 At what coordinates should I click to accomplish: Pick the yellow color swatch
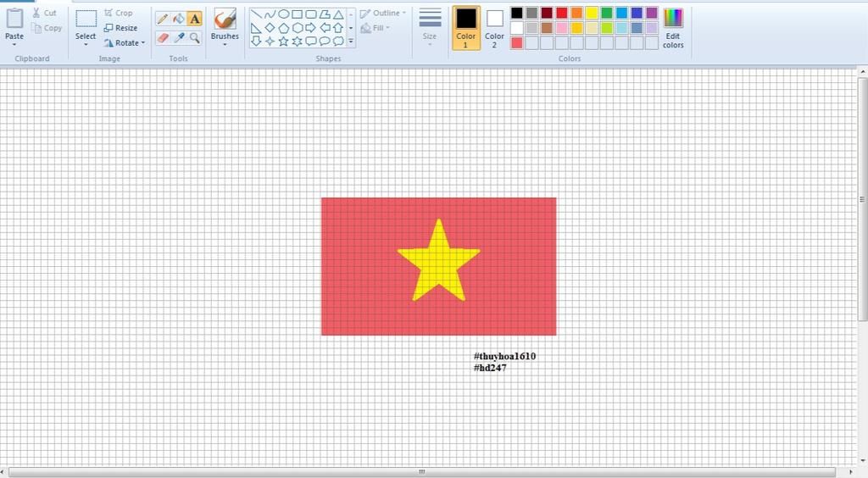tap(592, 13)
